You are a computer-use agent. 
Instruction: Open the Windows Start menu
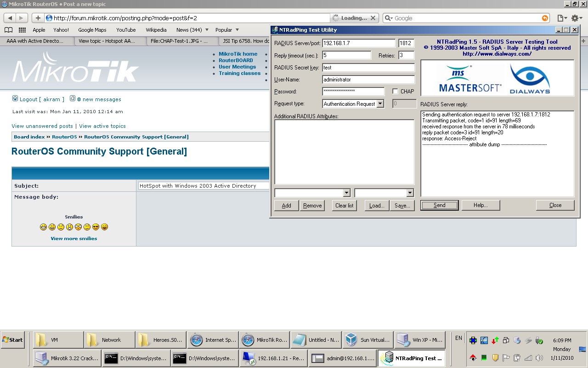click(x=13, y=340)
